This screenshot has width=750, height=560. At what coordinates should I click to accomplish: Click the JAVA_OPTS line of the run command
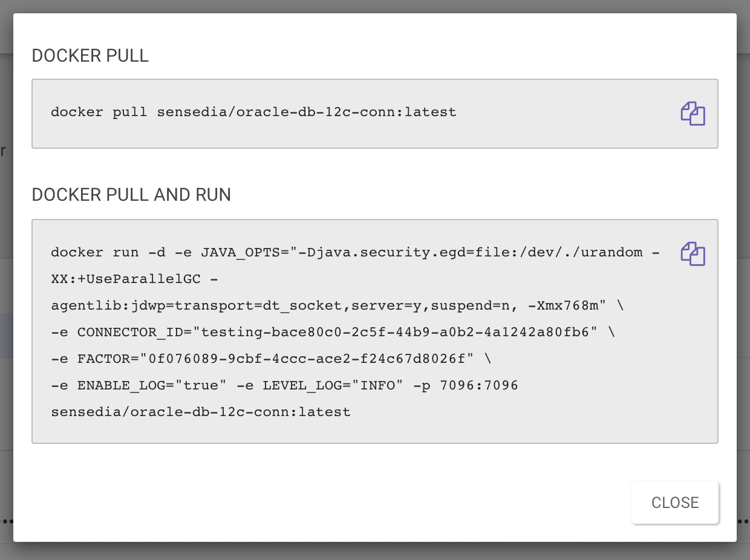302,252
